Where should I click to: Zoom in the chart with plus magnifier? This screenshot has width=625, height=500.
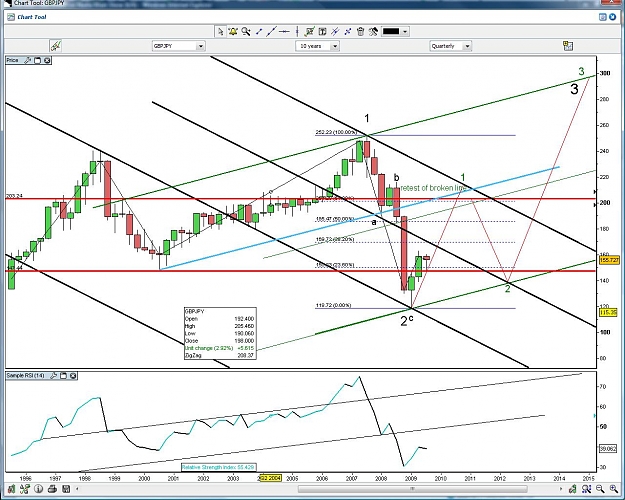613,488
